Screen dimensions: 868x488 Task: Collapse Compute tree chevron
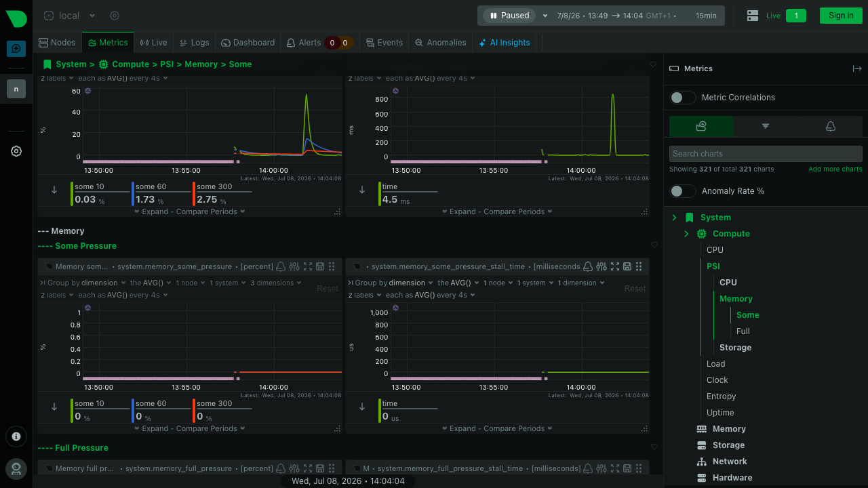686,234
